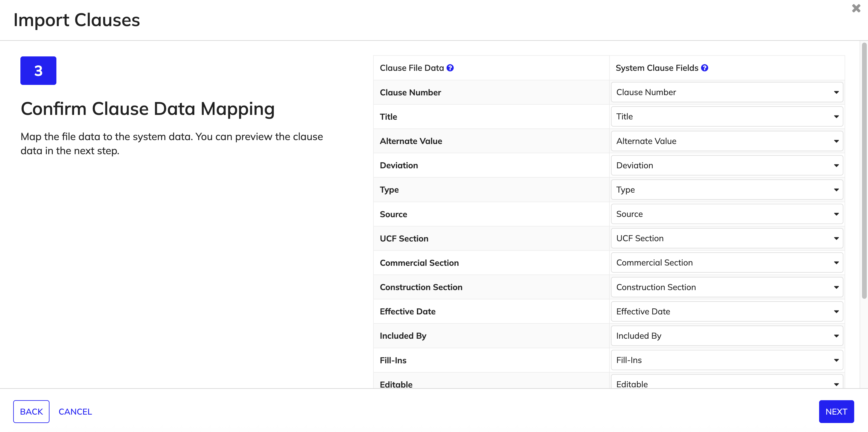Click the vertical scrollbar of the dialog

[864, 170]
